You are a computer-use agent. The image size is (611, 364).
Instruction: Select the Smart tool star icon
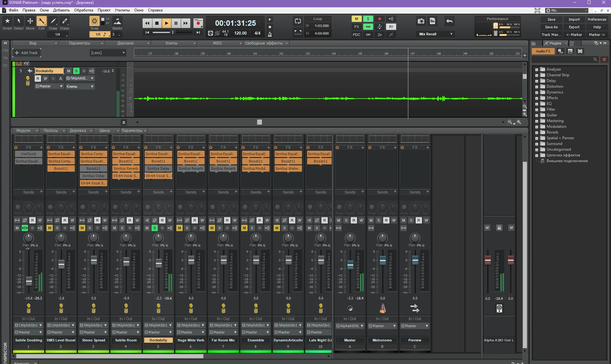(7, 21)
